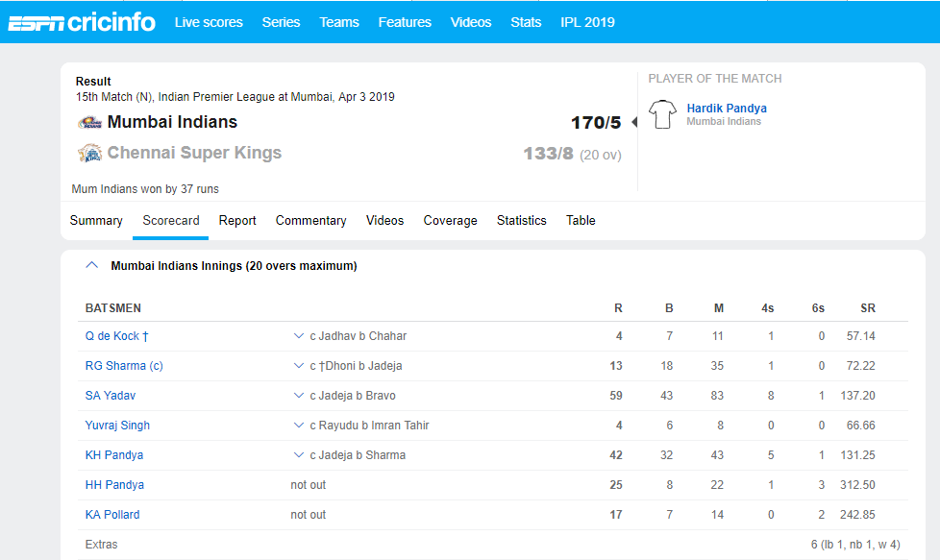Viewport: 940px width, 560px height.
Task: Collapse the Mumbai Indians Innings section
Action: (92, 265)
